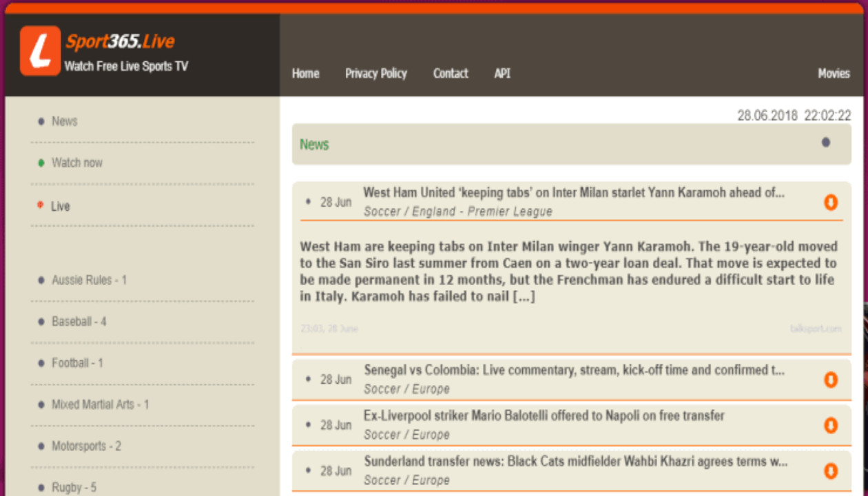
Task: Click the Sport365.Live orange logo icon
Action: coord(40,51)
